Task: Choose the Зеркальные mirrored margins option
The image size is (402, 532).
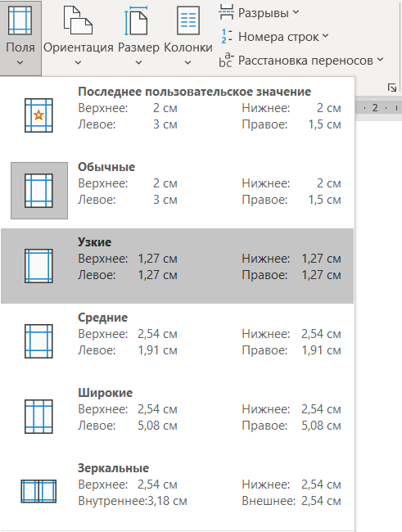Action: point(177,492)
